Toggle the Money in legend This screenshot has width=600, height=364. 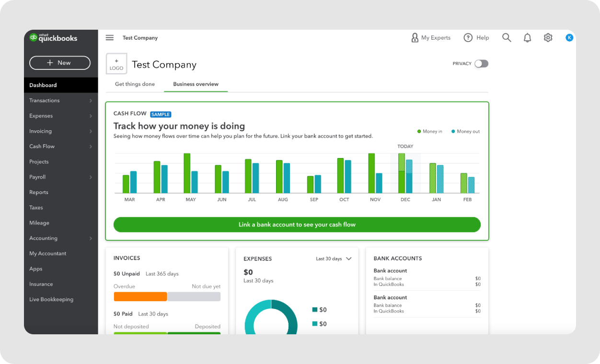(x=429, y=131)
